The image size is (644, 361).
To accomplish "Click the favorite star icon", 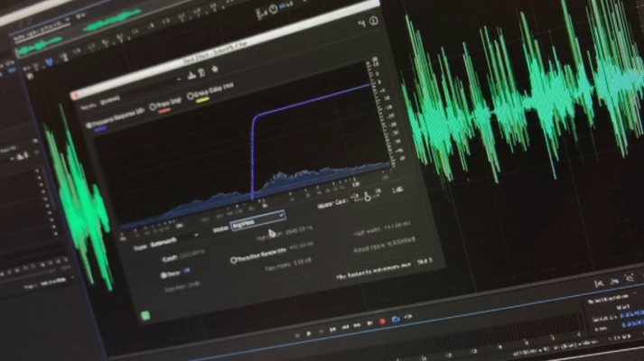I will [214, 69].
